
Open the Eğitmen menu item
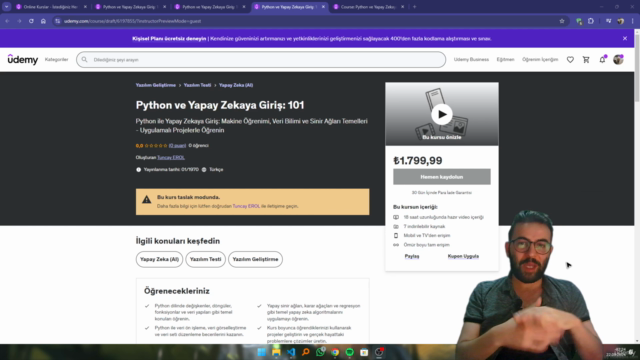click(505, 60)
